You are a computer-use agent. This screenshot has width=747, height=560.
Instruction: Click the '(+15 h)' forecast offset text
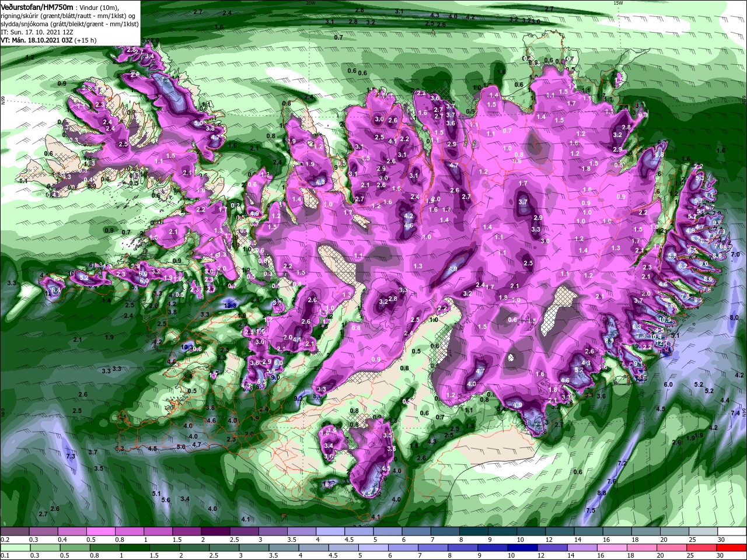coord(85,40)
